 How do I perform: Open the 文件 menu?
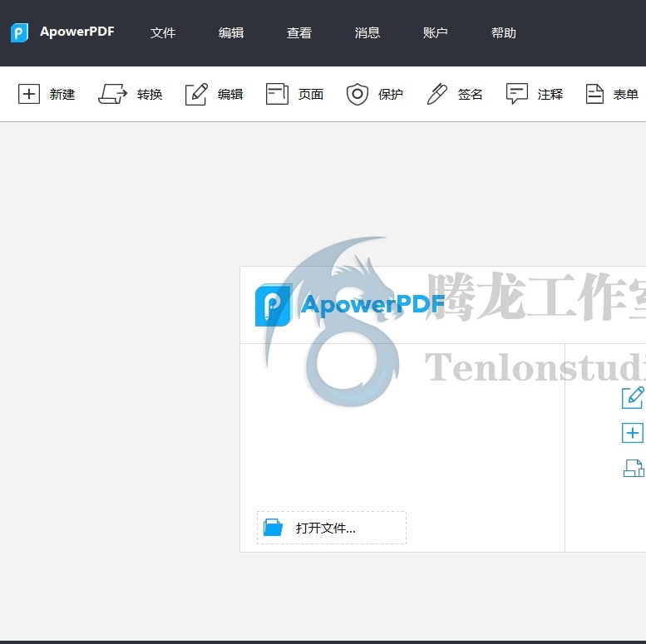coord(163,32)
